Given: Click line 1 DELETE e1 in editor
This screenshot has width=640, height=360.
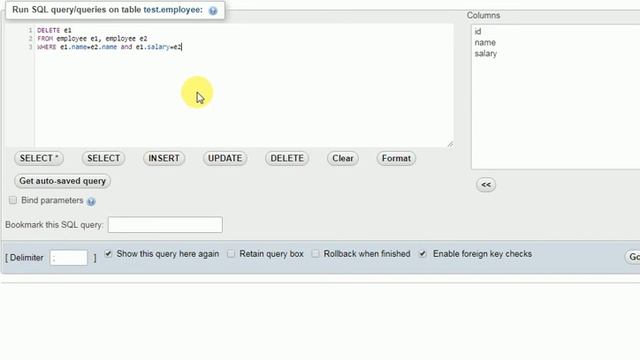Looking at the screenshot, I should [x=54, y=30].
